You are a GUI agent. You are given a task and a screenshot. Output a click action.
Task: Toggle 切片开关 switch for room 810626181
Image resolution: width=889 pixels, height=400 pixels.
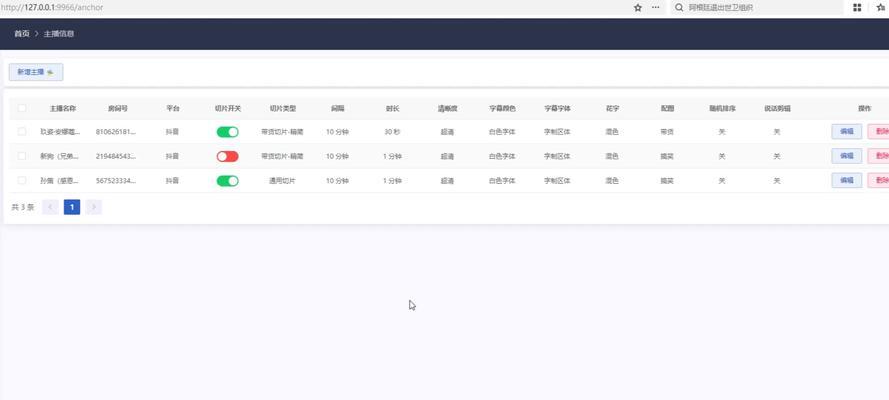tap(227, 132)
